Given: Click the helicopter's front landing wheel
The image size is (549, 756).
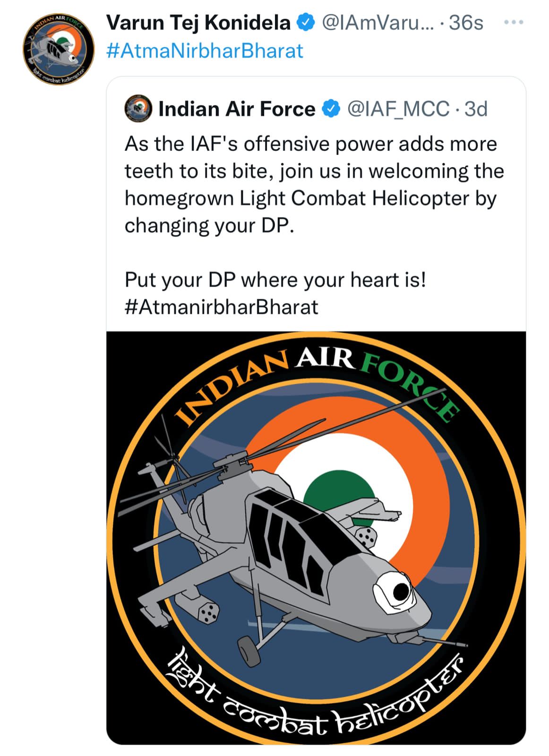Looking at the screenshot, I should [x=249, y=651].
